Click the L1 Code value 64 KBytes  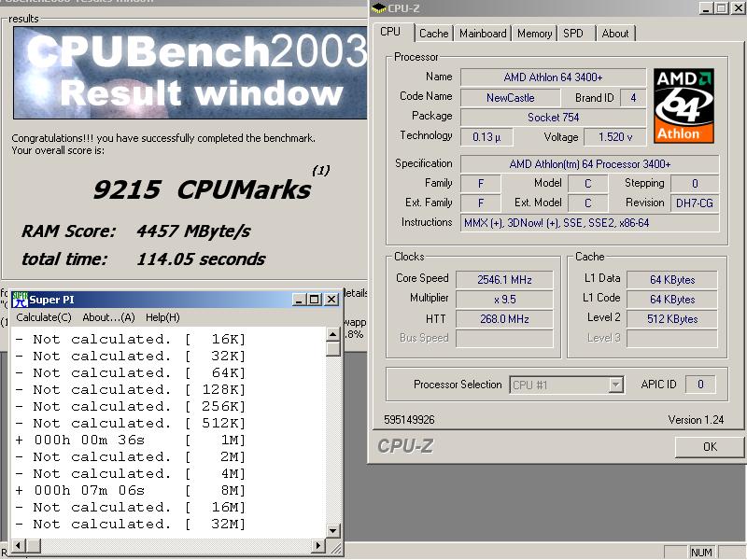pos(672,300)
